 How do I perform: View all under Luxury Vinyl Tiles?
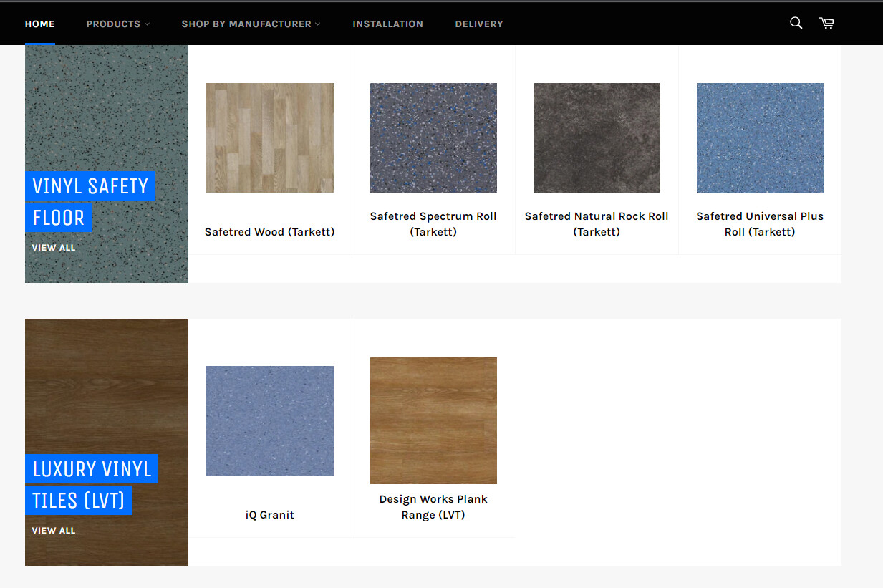click(53, 531)
